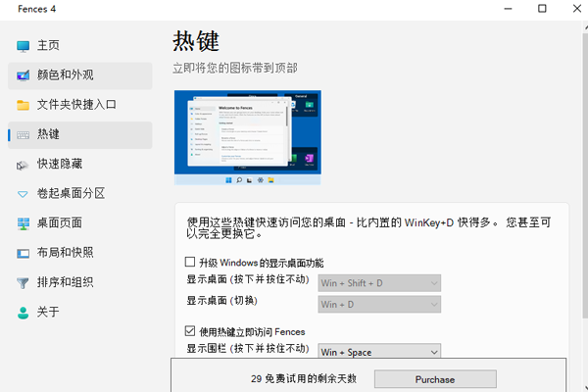
Task: Click the vertical scrollbar on the right
Action: click(x=585, y=176)
